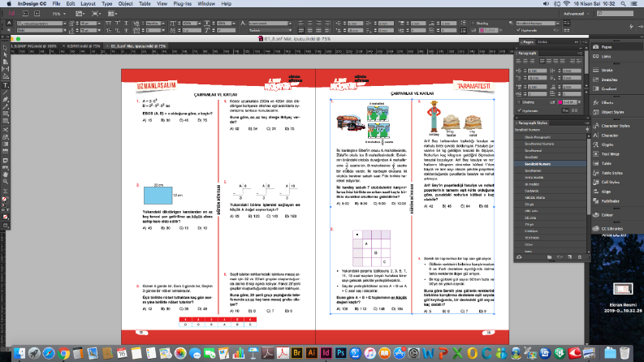Toggle Shading checkbox in the Control bar
The height and width of the screenshot is (362, 644).
coord(473,24)
